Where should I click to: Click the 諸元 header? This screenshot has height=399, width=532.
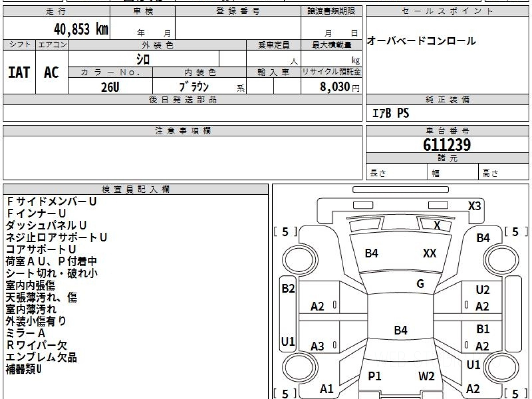447,158
